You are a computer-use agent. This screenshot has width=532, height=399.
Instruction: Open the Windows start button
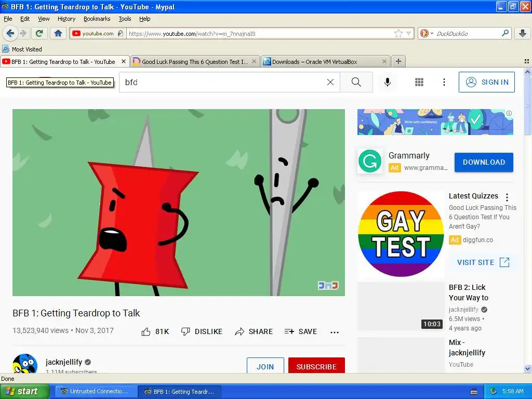pyautogui.click(x=24, y=391)
